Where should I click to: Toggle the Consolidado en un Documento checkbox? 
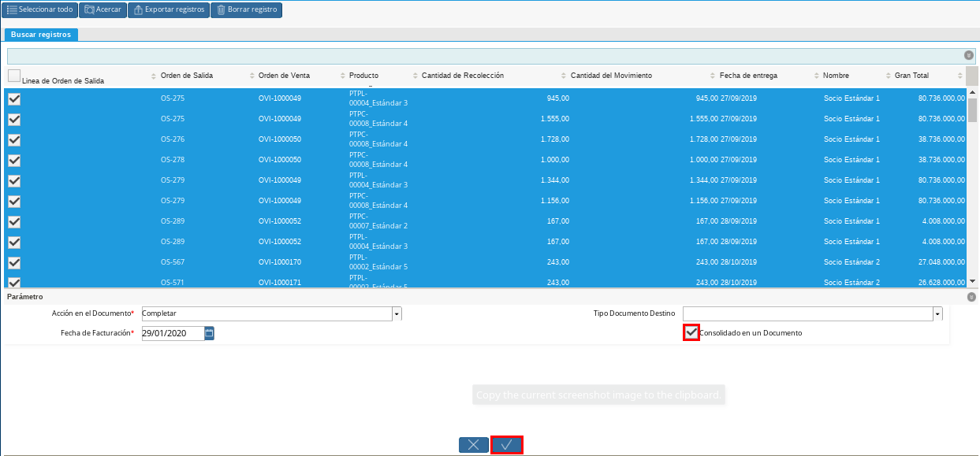coord(691,332)
